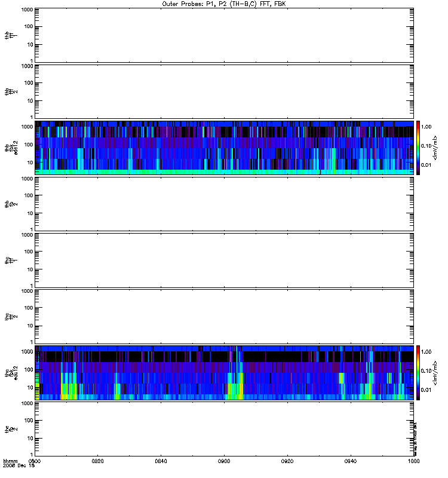The width and height of the screenshot is (448, 478).
Task: Click the "thc ff 1" panel label
Action: pos(11,261)
